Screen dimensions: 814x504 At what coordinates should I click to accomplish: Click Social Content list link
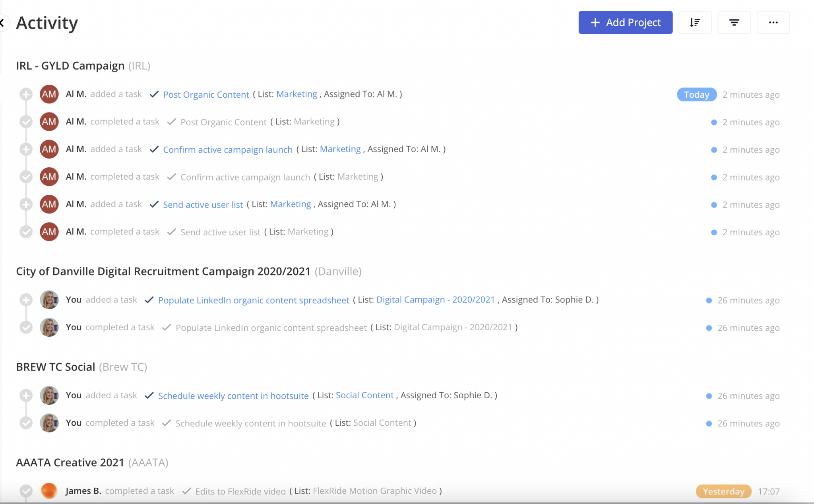(x=364, y=395)
